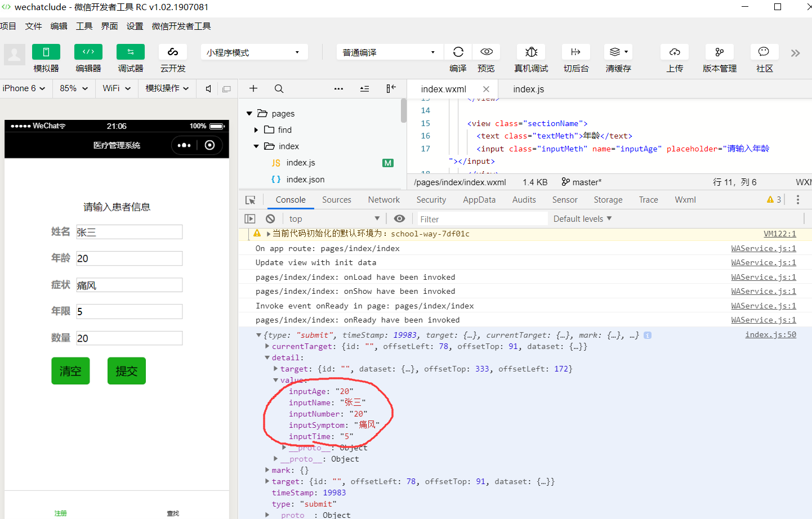Open the index.js:50 source link
Viewport: 812px width, 519px height.
pos(771,334)
